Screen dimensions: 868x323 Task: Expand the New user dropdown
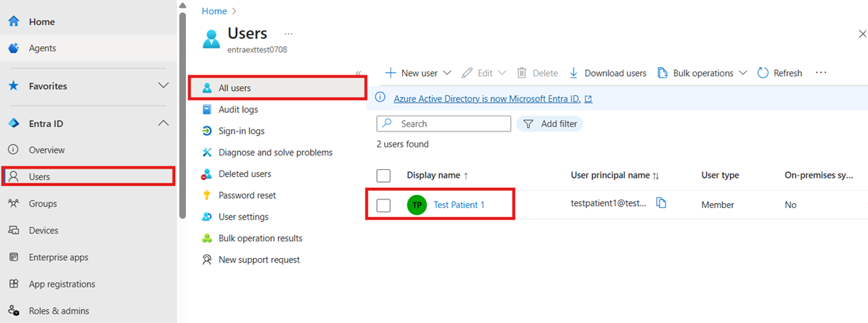coord(446,73)
